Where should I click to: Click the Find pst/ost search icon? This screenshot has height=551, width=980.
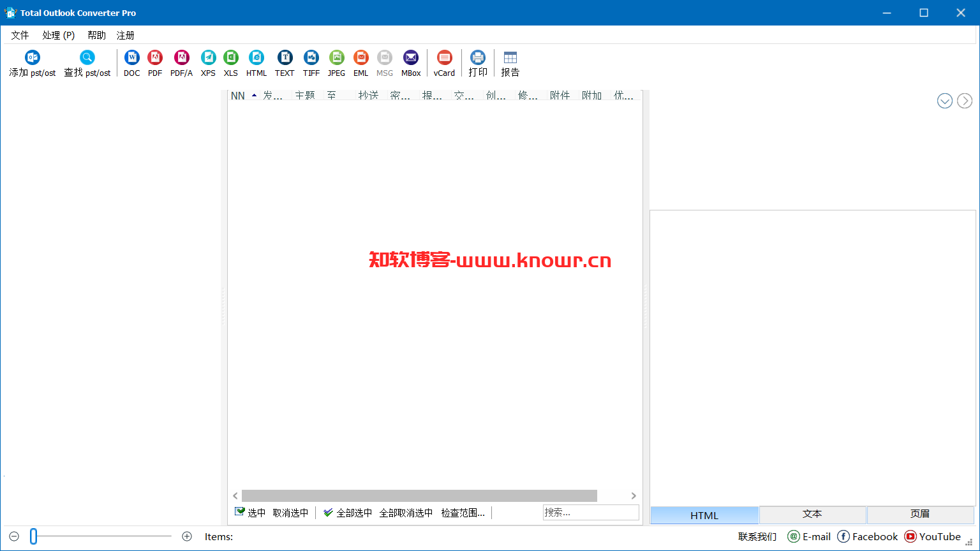point(87,58)
